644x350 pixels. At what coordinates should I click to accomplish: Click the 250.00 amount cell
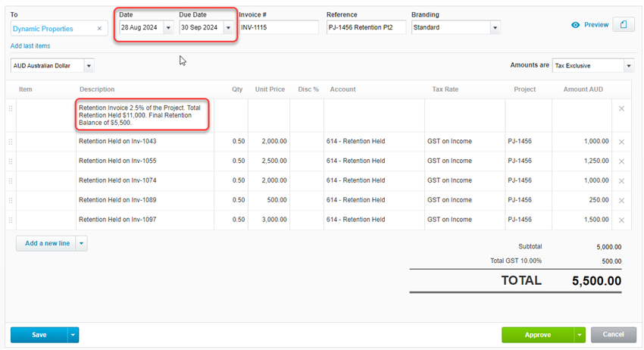(582, 200)
